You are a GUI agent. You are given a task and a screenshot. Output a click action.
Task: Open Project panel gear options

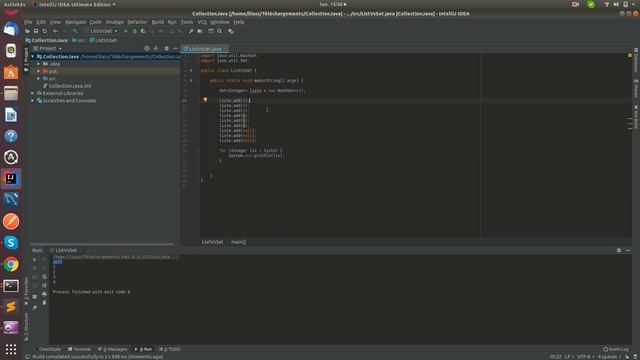pyautogui.click(x=167, y=48)
